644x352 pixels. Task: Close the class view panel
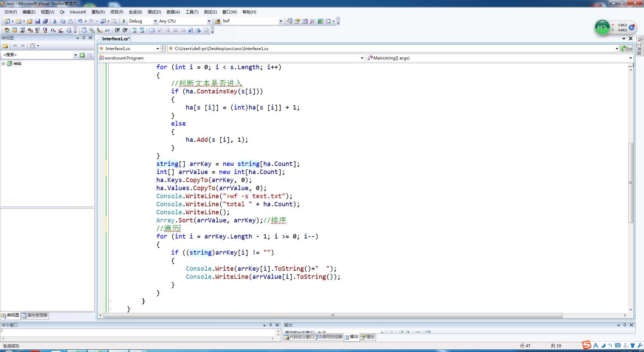[x=90, y=38]
